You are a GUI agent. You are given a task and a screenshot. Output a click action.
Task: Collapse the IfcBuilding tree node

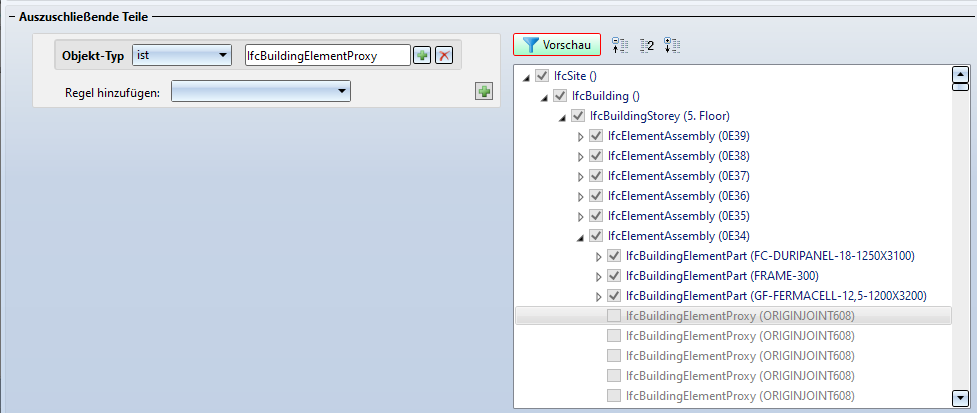[545, 97]
